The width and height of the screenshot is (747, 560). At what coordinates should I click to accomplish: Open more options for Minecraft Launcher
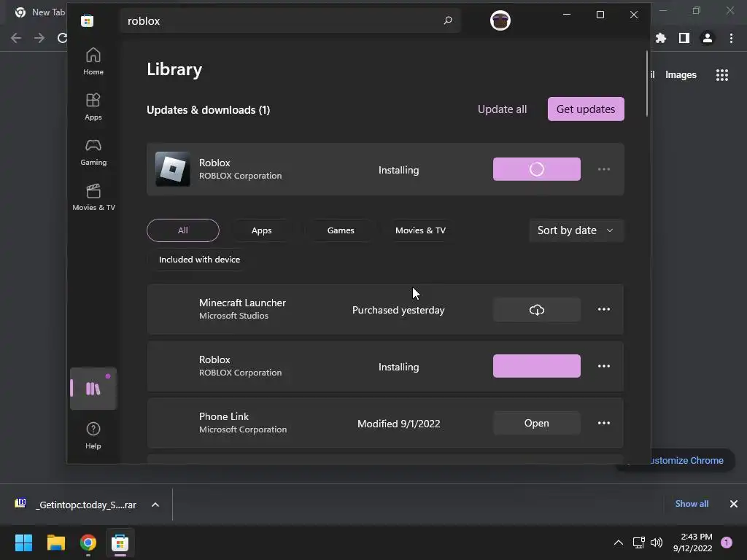tap(603, 309)
